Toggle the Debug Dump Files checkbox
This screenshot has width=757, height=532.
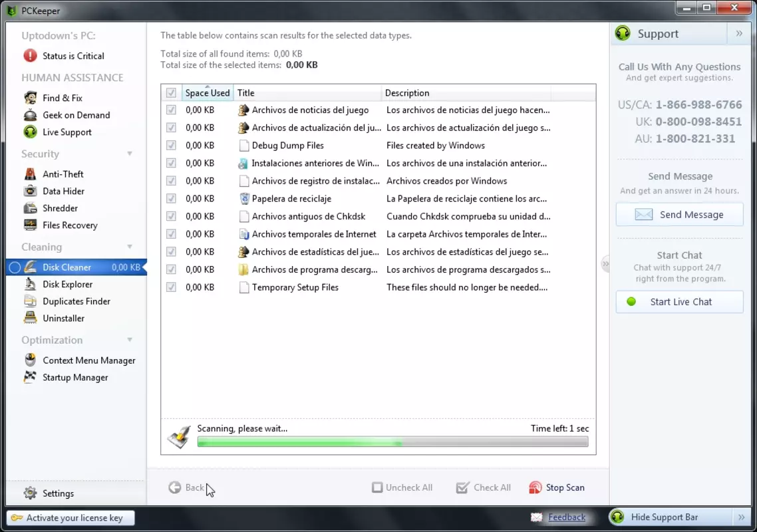(171, 146)
